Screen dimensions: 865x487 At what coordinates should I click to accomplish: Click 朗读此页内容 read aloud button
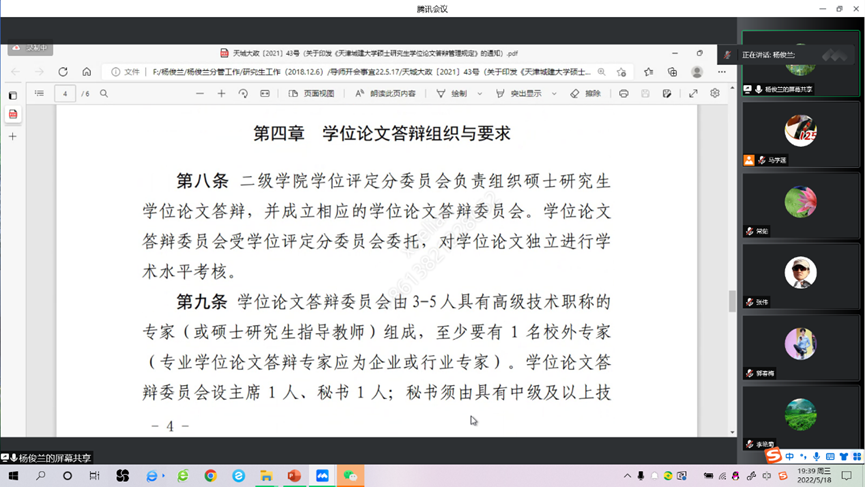pos(385,94)
